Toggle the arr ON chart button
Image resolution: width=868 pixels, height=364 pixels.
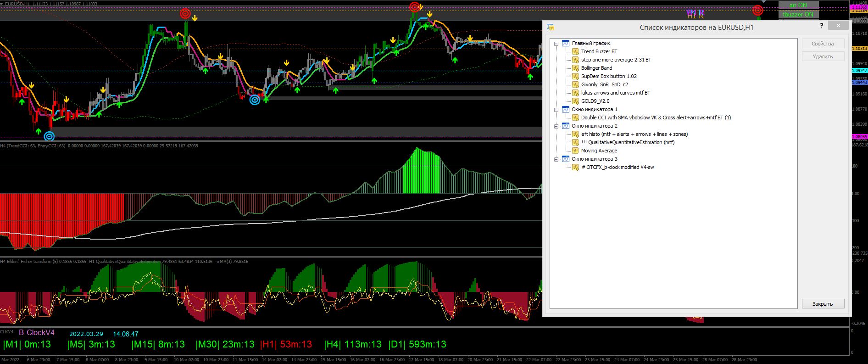[798, 5]
